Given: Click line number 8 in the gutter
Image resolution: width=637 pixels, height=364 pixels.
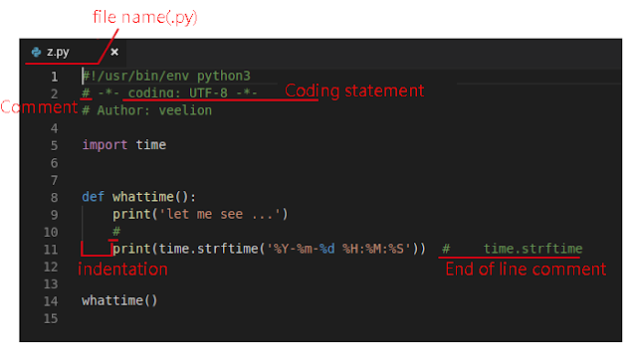Looking at the screenshot, I should pos(55,198).
